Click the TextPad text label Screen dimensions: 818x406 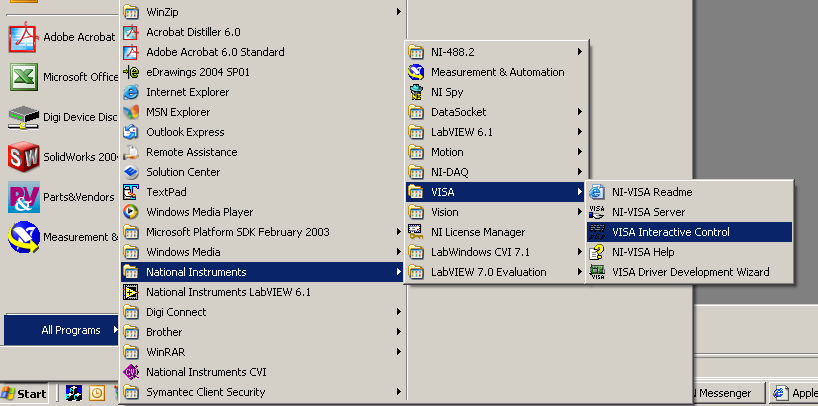166,192
